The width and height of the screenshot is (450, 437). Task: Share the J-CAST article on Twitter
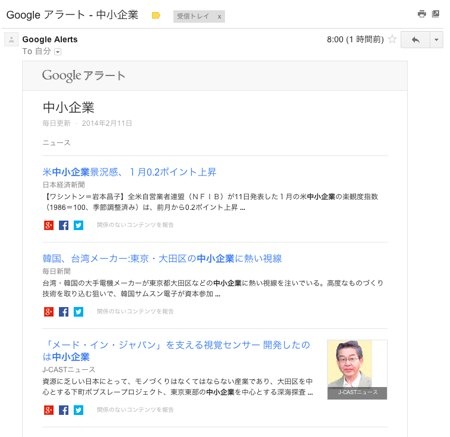(x=79, y=410)
